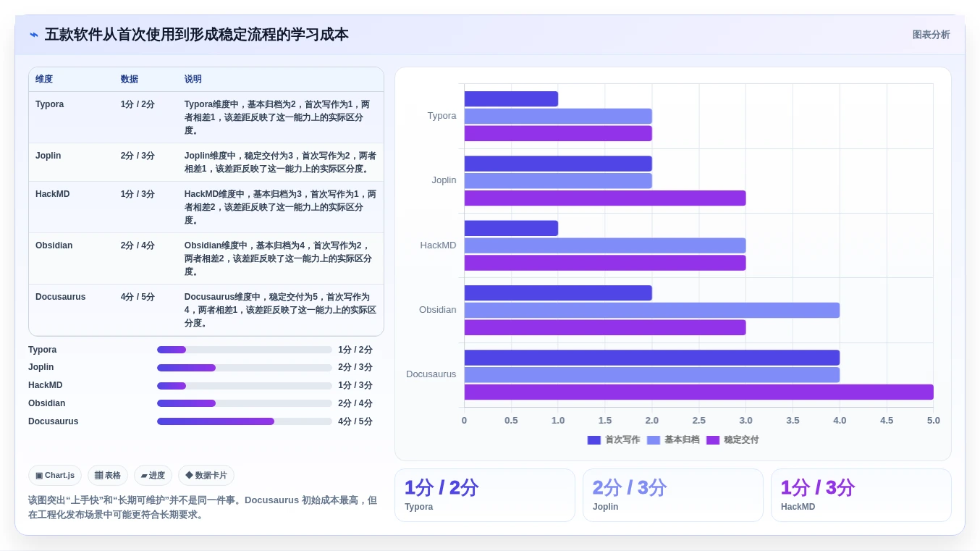Click the Obsidian y-axis label
Image resolution: width=980 pixels, height=551 pixels.
[438, 310]
